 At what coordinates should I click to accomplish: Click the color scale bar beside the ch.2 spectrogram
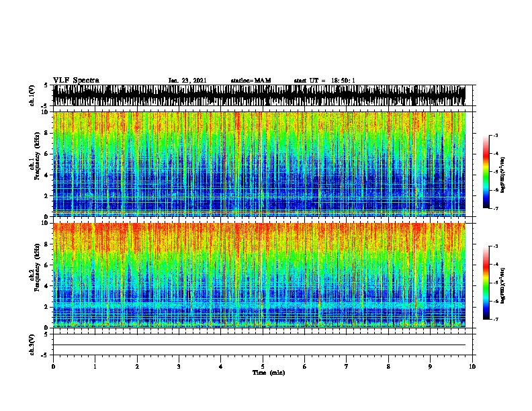[486, 283]
